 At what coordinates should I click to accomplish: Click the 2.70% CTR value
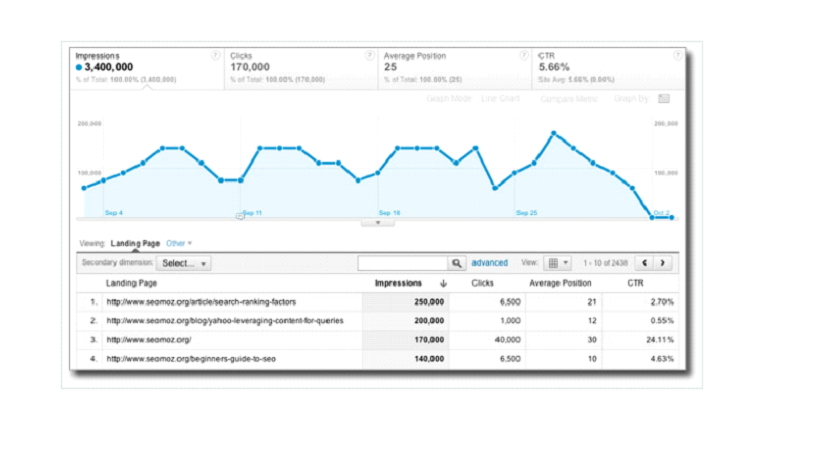coord(662,302)
